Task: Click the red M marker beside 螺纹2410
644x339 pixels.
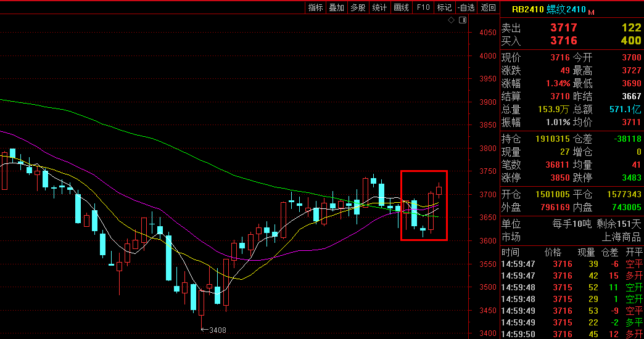Action: (592, 12)
